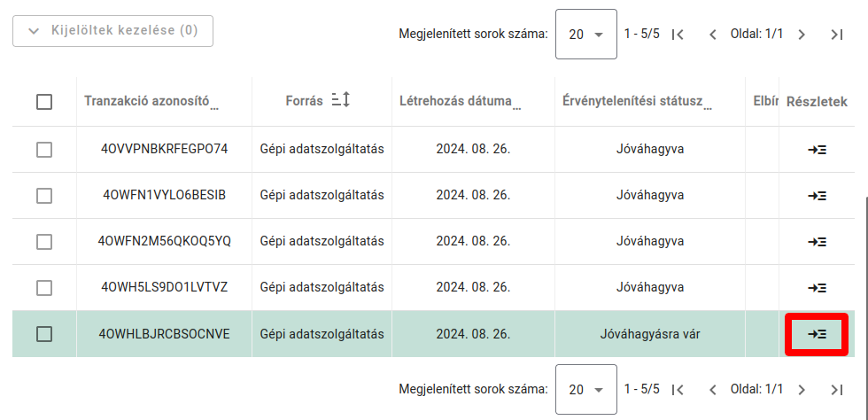Image resolution: width=868 pixels, height=420 pixels.
Task: Sort by Létrehozás dátuma column header
Action: coord(455,101)
